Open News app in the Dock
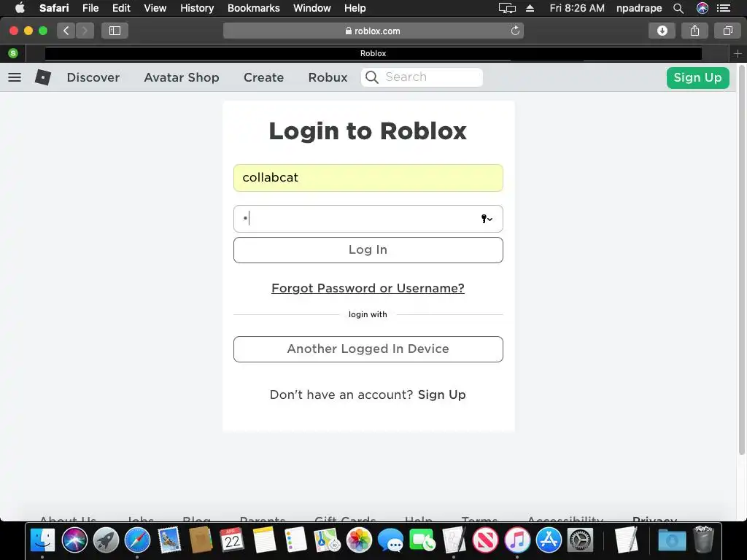 coord(485,540)
